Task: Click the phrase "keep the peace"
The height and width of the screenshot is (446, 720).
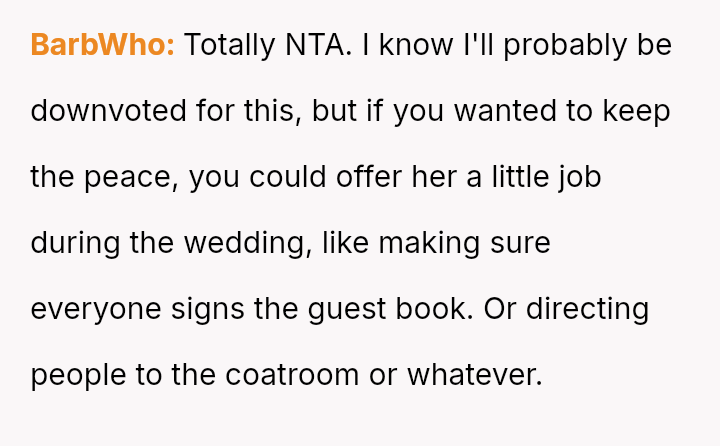Action: (636, 111)
